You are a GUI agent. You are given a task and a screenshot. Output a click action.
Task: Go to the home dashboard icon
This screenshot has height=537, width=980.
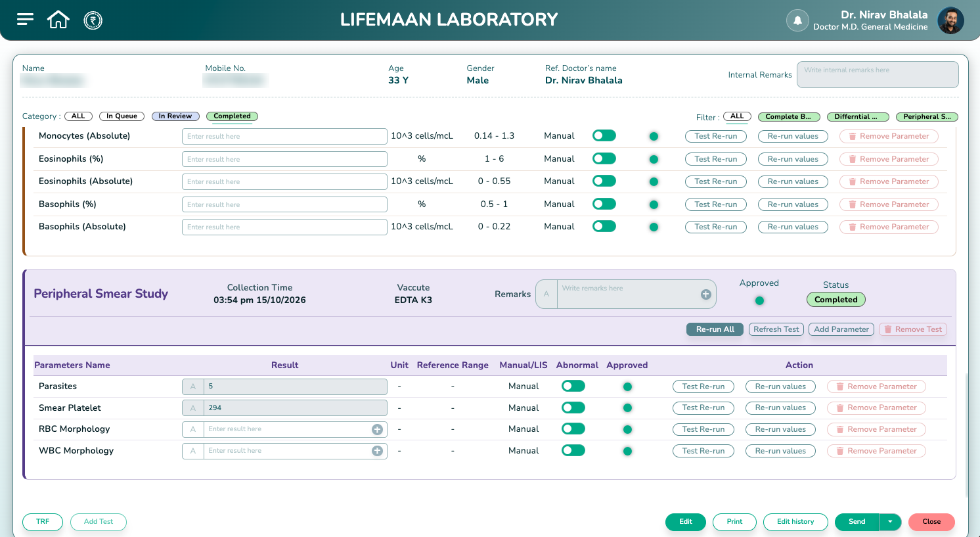[x=58, y=20]
